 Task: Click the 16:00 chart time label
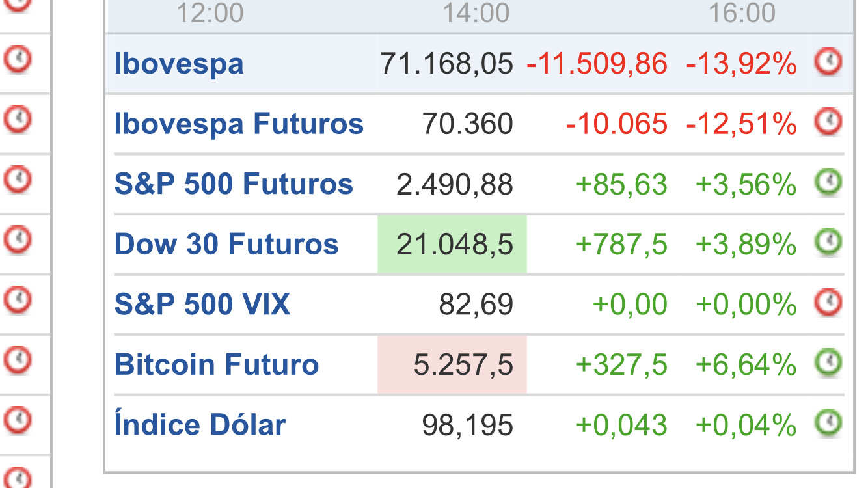pos(742,13)
